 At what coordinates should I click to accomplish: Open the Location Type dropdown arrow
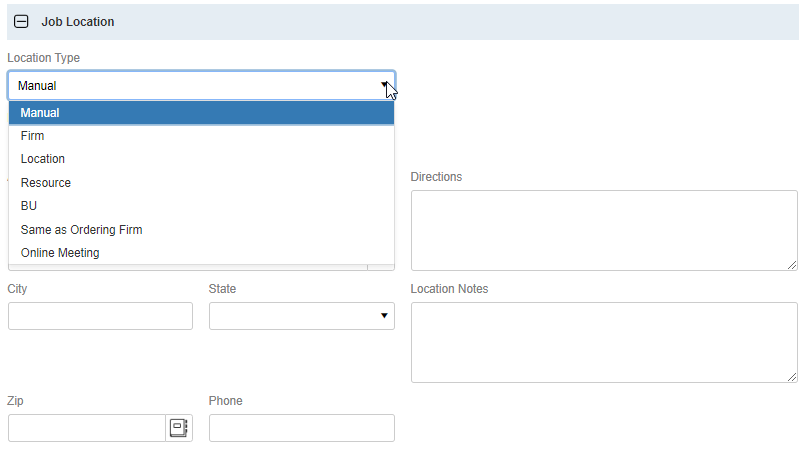click(x=384, y=86)
